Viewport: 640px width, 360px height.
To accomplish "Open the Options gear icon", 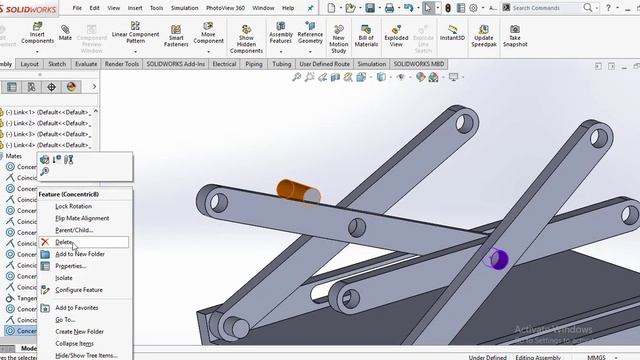I will pos(473,8).
